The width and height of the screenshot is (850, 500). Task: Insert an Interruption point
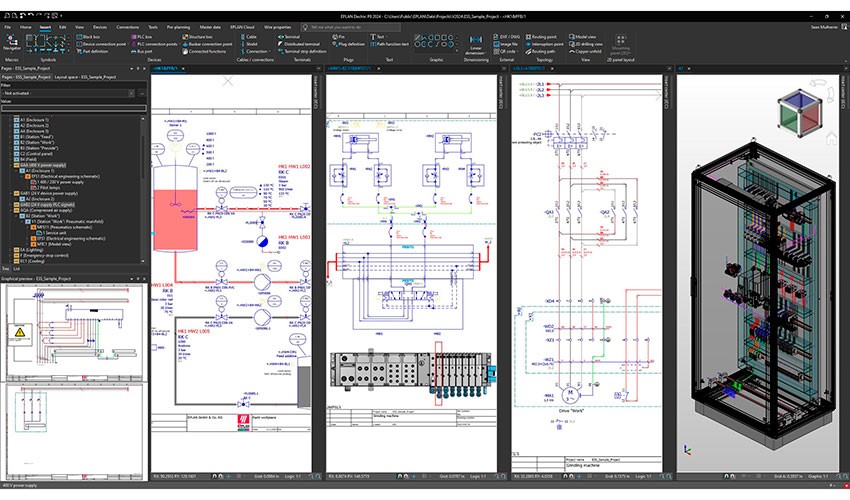(544, 44)
